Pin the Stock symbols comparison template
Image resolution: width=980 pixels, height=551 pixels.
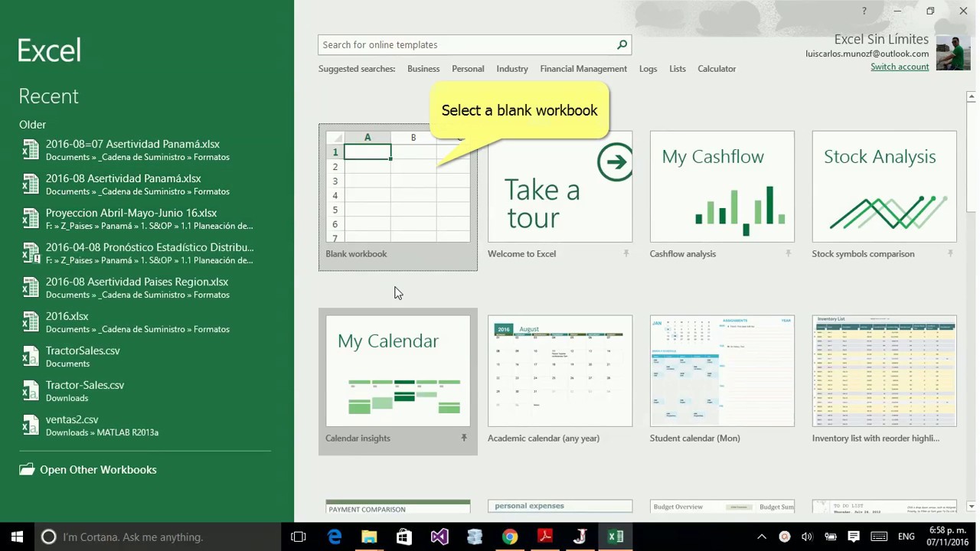pos(951,253)
